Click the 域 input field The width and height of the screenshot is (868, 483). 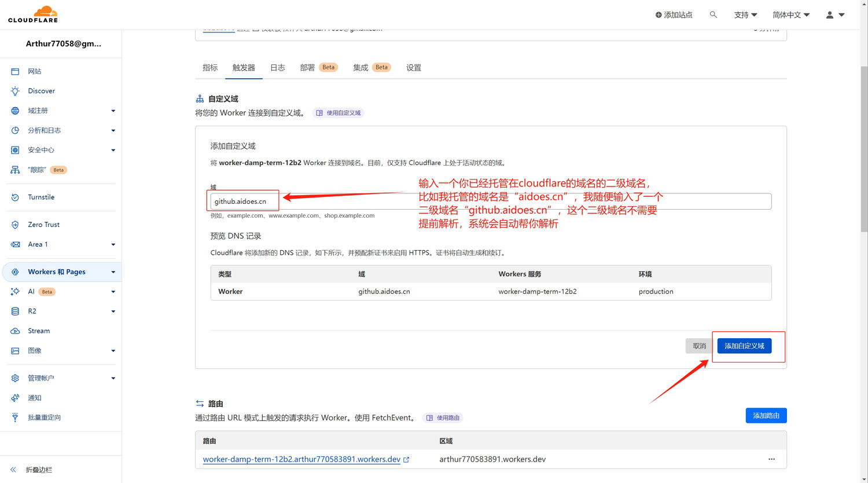(x=491, y=201)
